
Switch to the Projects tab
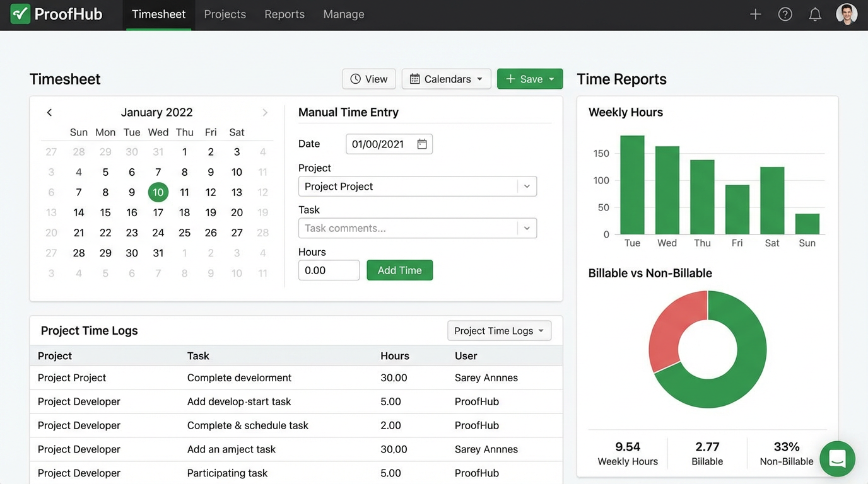coord(225,14)
